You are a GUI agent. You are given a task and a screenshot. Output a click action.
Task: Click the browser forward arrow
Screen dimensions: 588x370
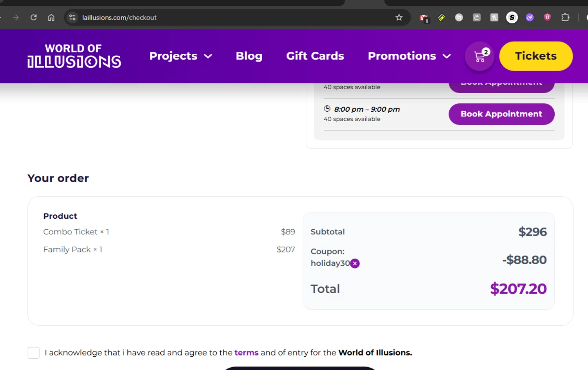pos(16,17)
